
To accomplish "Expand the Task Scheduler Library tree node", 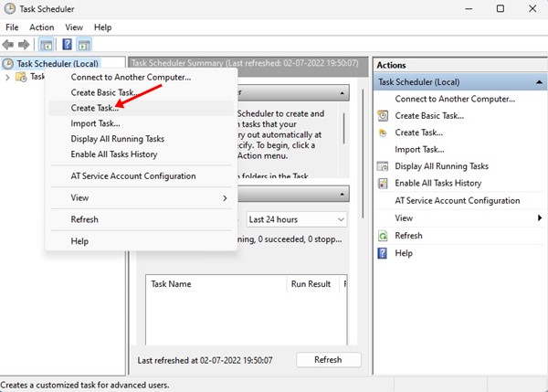I will (x=8, y=78).
